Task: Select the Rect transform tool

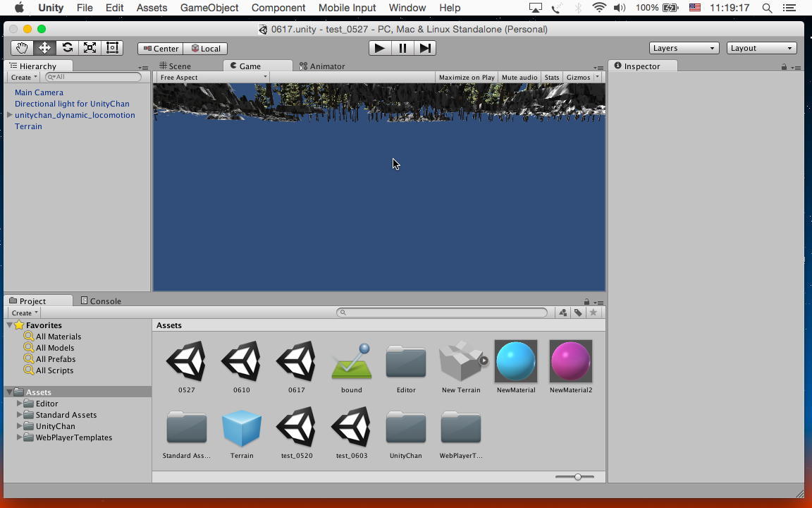Action: point(112,48)
